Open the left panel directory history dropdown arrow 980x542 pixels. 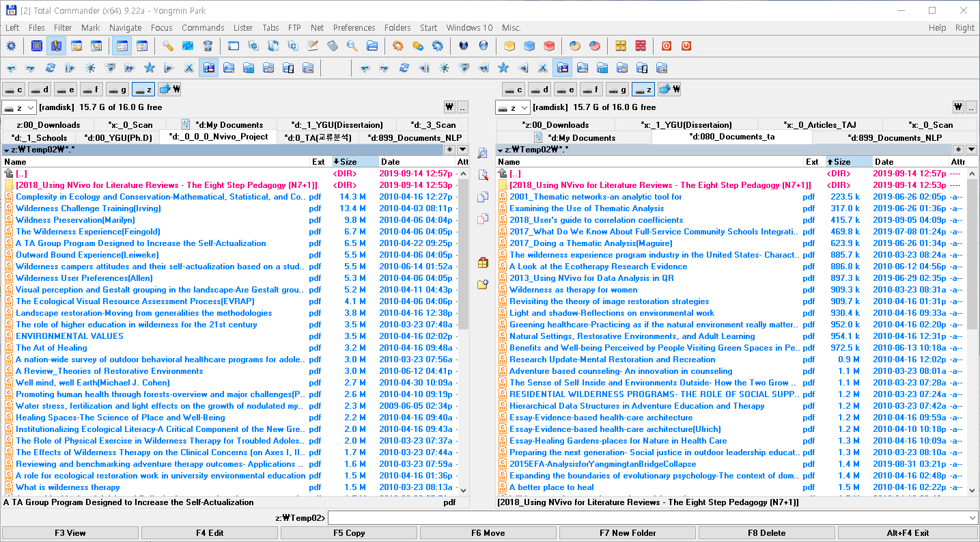pos(462,150)
